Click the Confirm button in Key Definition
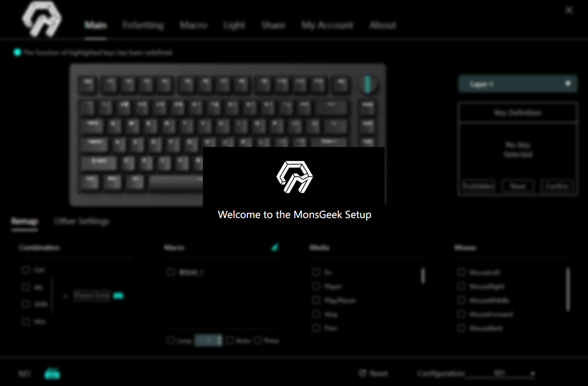This screenshot has width=588, height=386. click(x=557, y=186)
